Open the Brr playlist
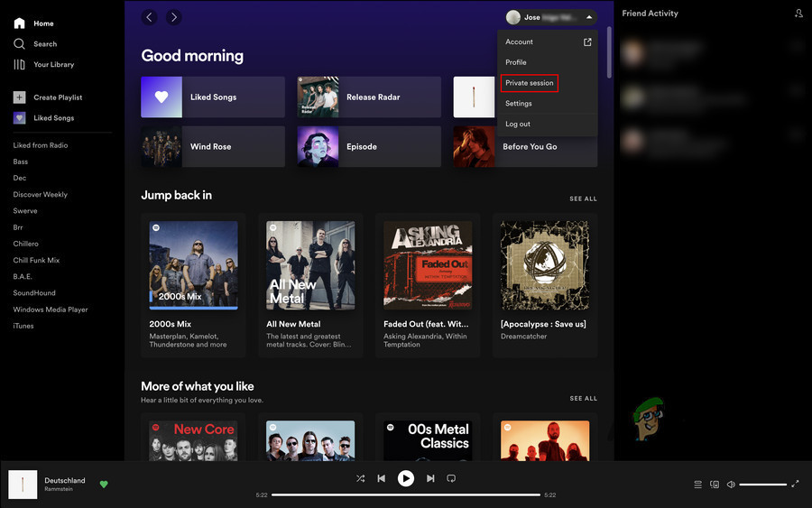Viewport: 812px width, 508px height. click(18, 227)
